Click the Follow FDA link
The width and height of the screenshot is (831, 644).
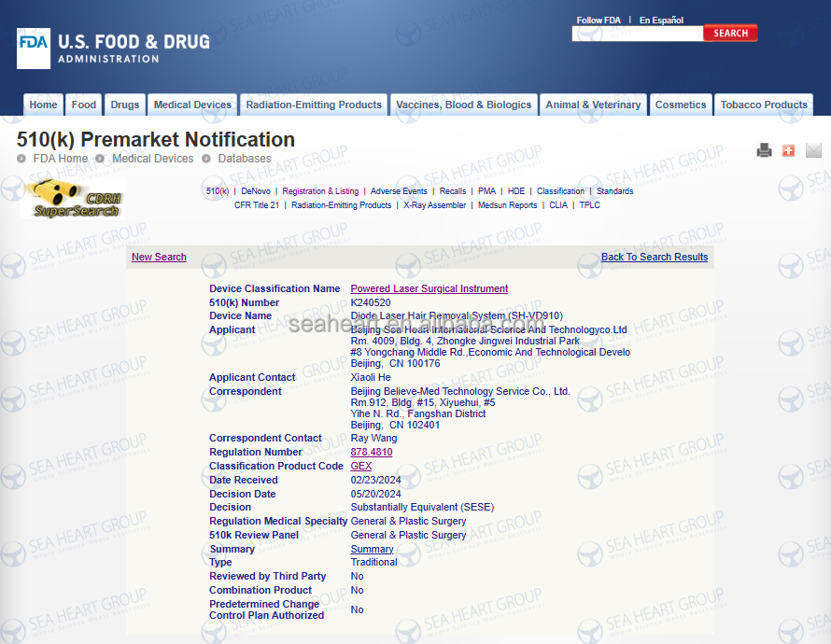point(599,21)
